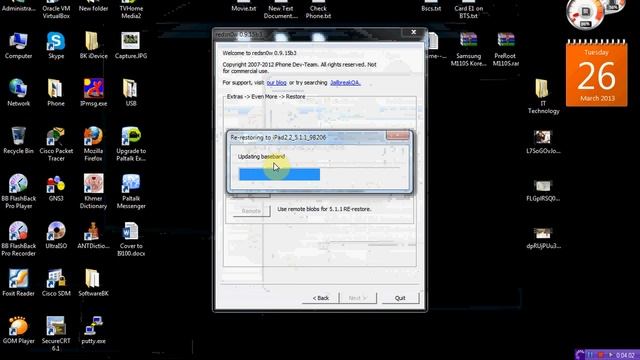Open the Recycle Bin
The width and height of the screenshot is (640, 360).
pos(18,140)
